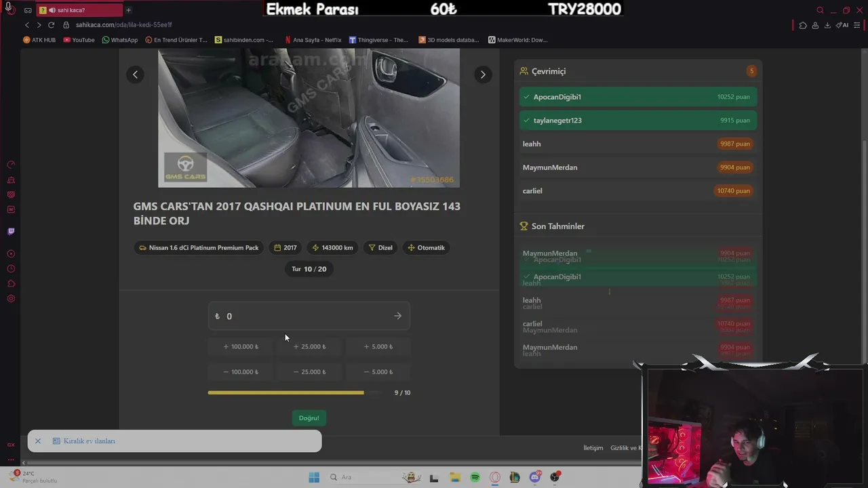The height and width of the screenshot is (488, 868).
Task: Select player MaymunMerdan in Çevrimiçi list
Action: 638,167
